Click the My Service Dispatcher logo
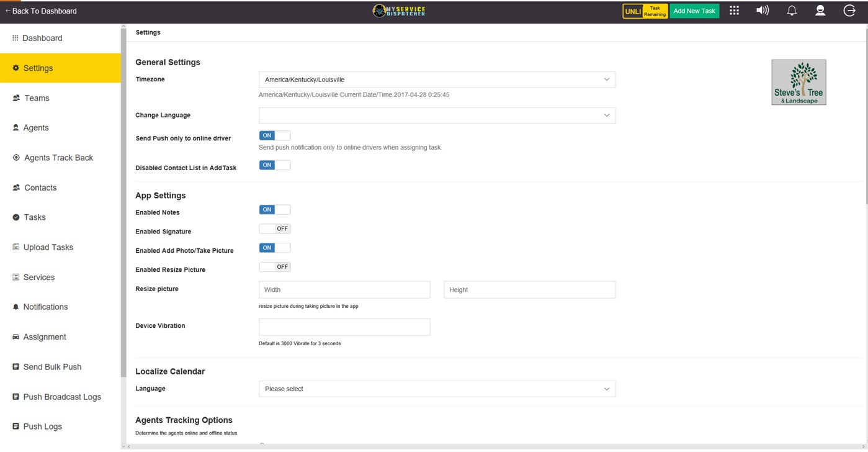This screenshot has width=868, height=452. [x=399, y=11]
